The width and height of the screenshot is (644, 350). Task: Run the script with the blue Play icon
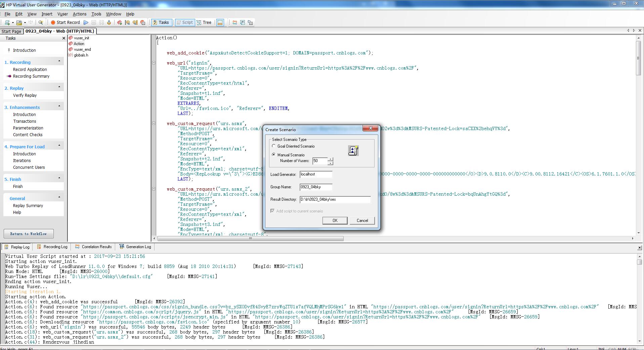86,23
